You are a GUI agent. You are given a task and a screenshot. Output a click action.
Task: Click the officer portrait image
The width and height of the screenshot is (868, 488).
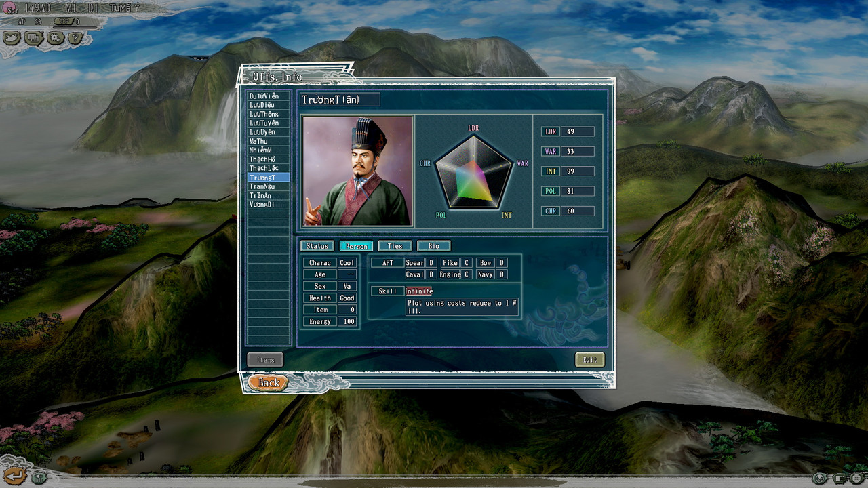[x=357, y=171]
